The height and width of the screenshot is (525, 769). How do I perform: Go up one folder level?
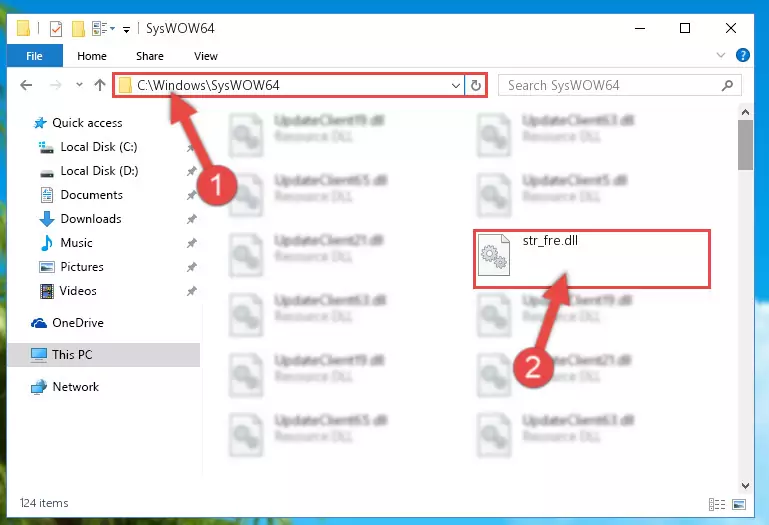[x=100, y=85]
